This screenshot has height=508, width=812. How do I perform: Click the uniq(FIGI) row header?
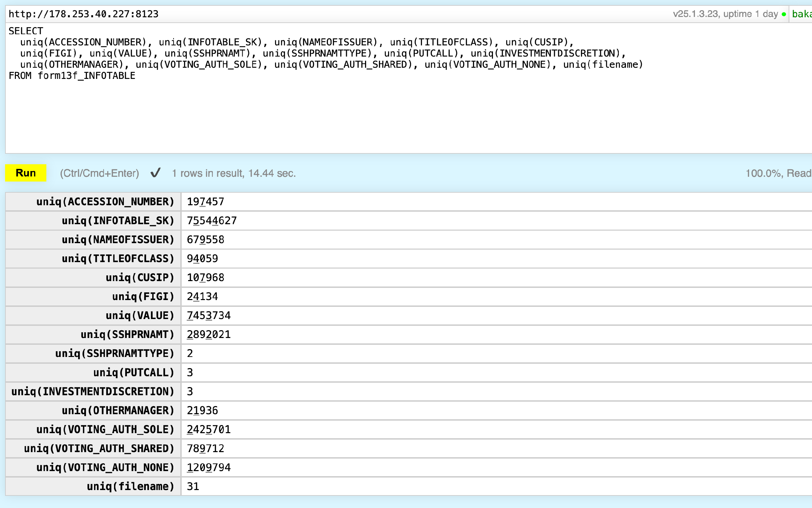143,297
